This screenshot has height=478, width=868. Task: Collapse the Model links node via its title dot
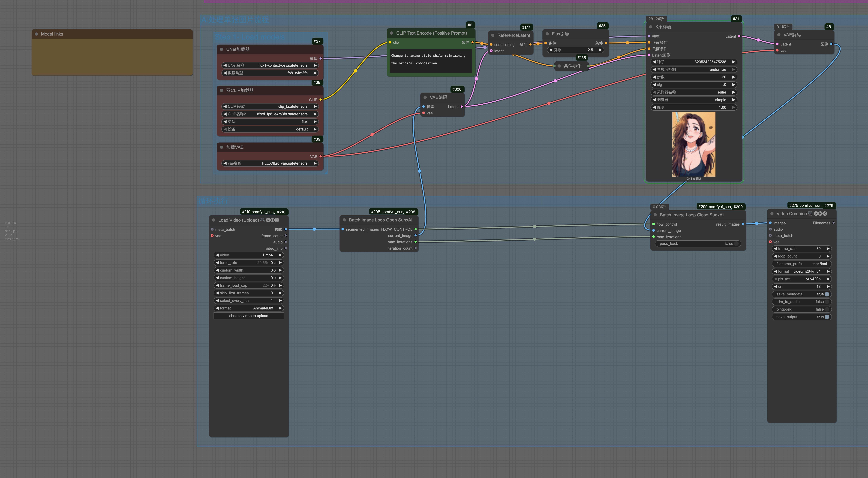point(36,34)
